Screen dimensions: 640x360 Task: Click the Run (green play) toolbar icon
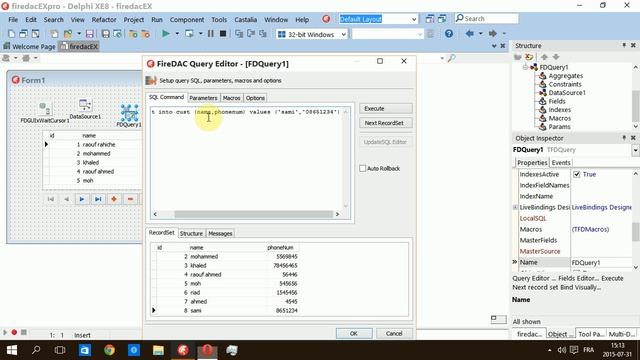pos(166,34)
